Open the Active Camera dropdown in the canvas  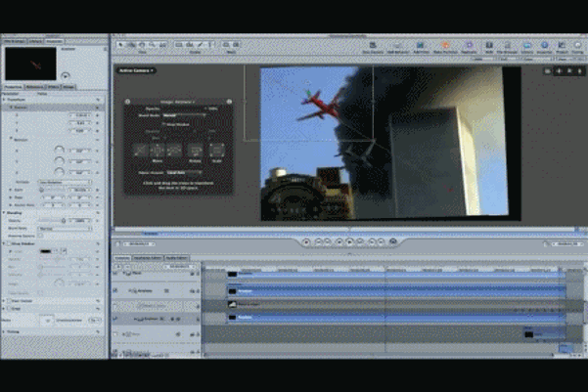[x=138, y=70]
